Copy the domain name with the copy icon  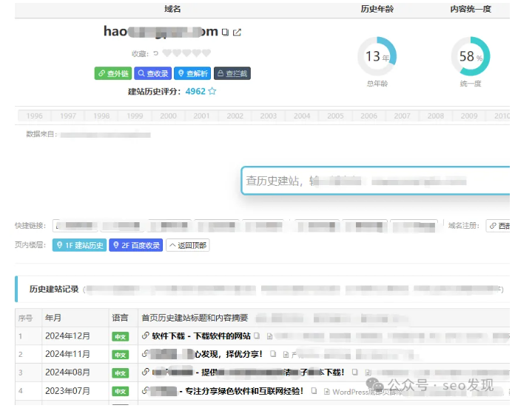pos(225,33)
